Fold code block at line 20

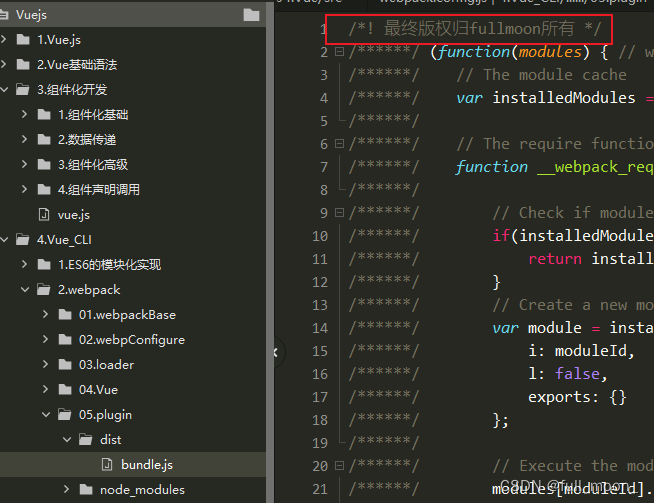[x=340, y=465]
